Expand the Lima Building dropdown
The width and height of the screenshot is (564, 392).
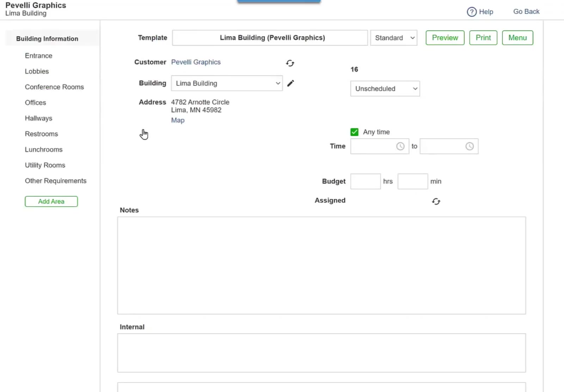[227, 83]
